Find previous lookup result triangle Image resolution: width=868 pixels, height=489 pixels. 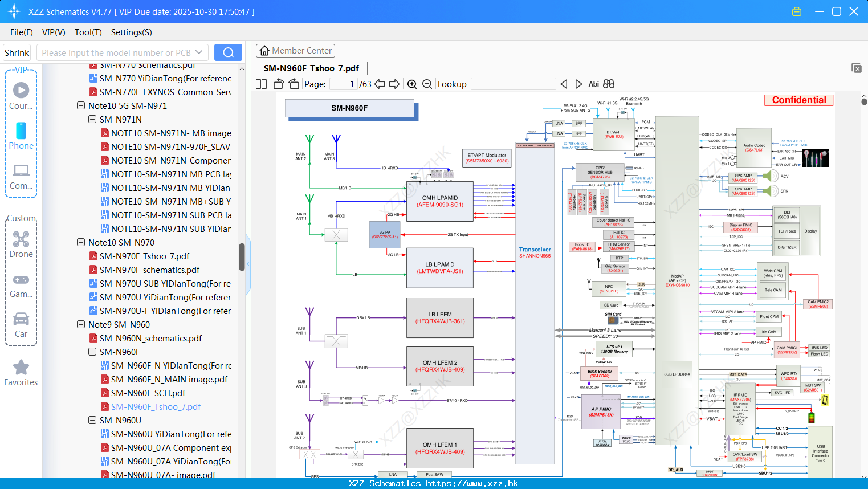pos(564,84)
